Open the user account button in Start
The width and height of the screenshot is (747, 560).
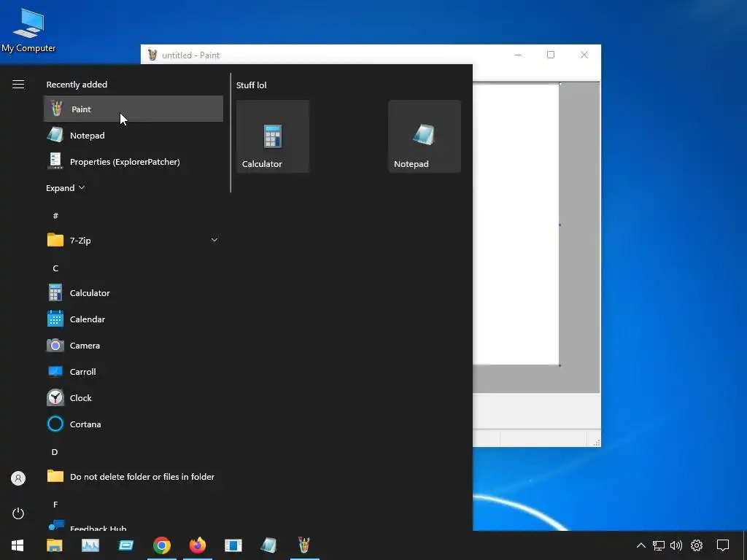click(x=18, y=478)
